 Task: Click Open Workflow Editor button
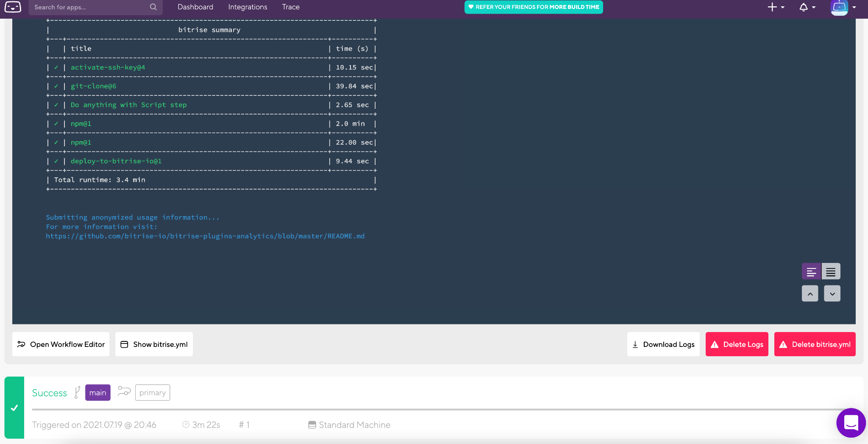61,344
